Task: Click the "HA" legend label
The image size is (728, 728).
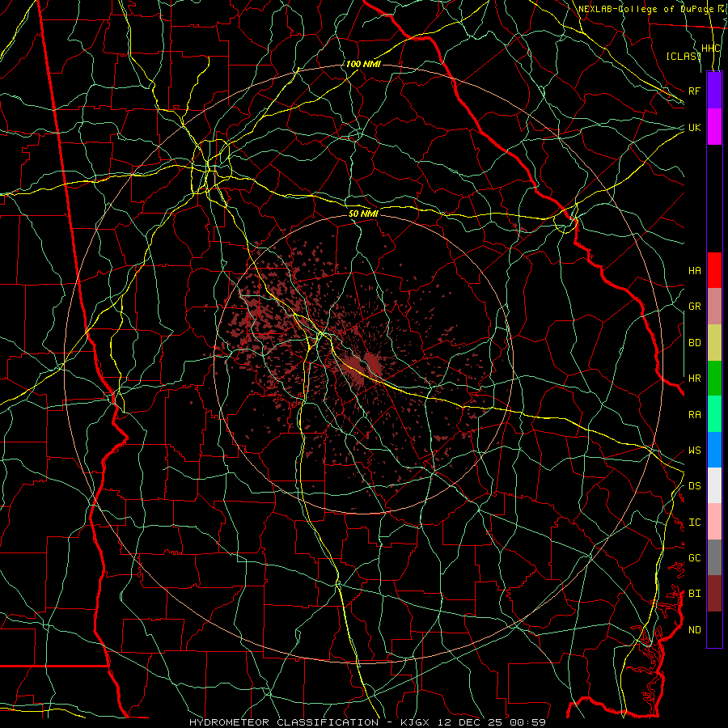Action: [x=695, y=271]
